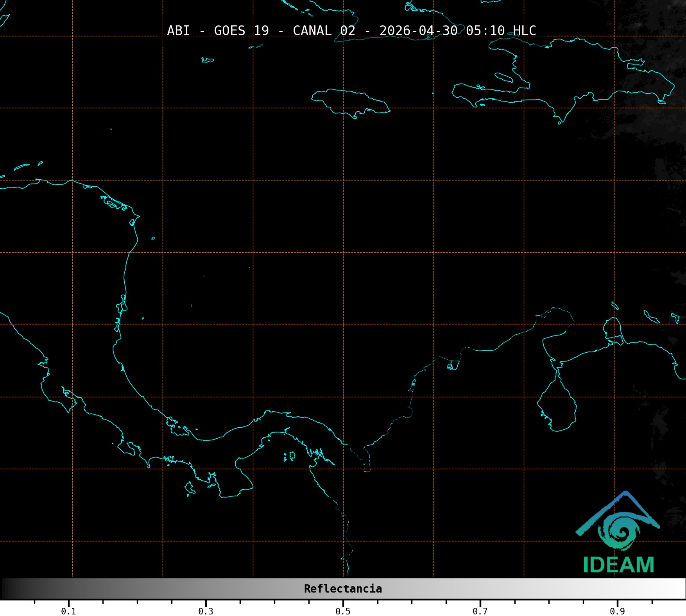Click the small San Andrés island outline
The width and height of the screenshot is (686, 616).
pos(192,305)
